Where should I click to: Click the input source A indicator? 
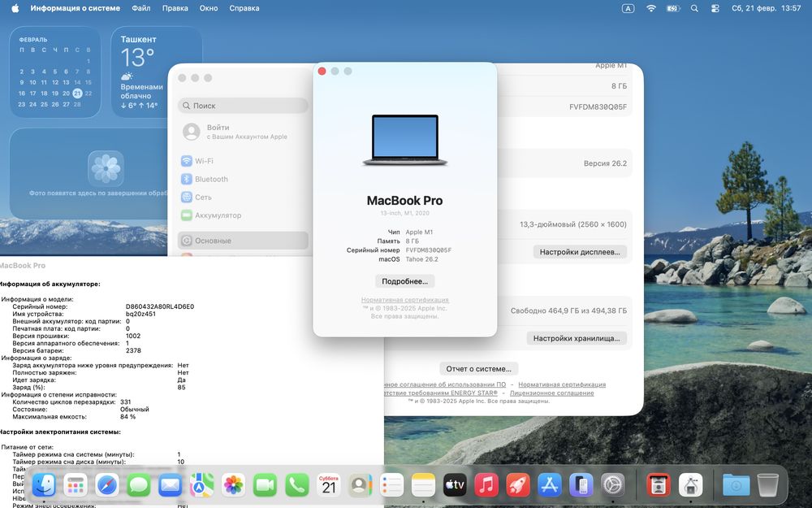628,8
